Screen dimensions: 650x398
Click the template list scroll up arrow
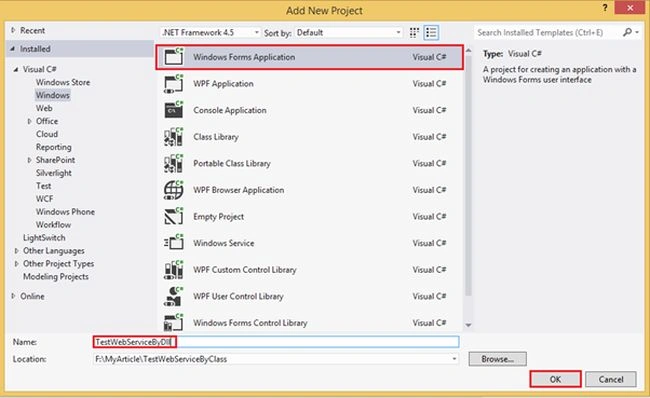(x=468, y=51)
